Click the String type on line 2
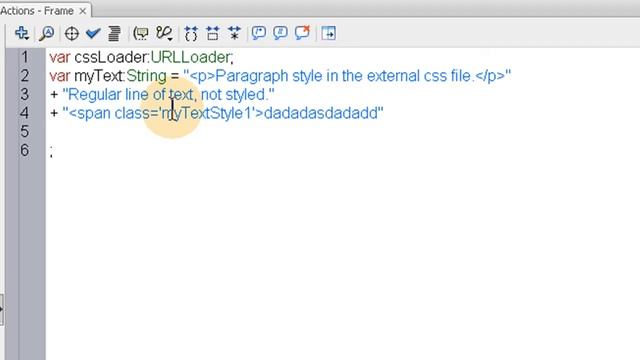 click(147, 76)
